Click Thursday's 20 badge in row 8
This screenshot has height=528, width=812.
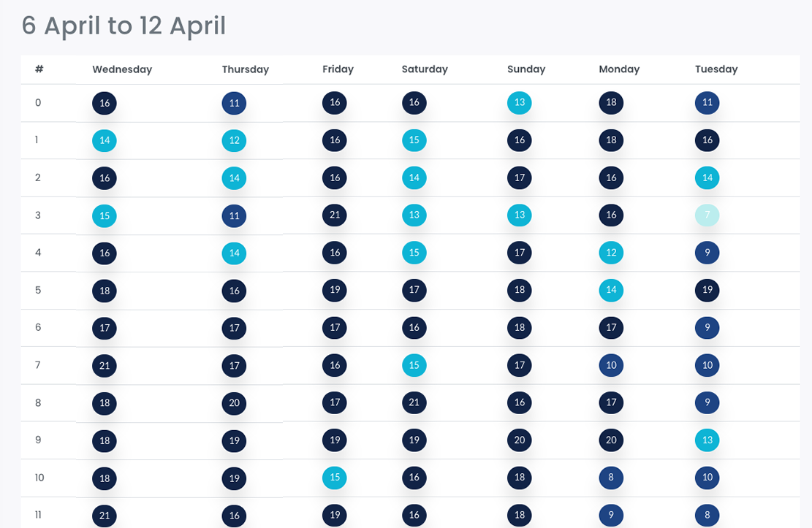point(234,402)
